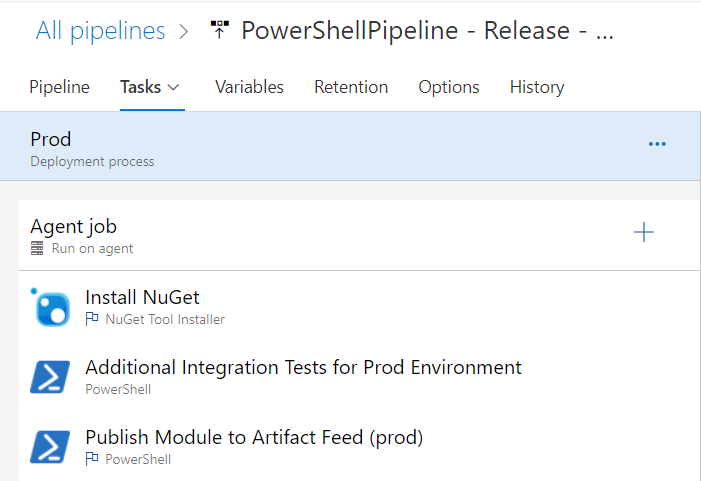View the History tab
The image size is (701, 481).
(537, 87)
